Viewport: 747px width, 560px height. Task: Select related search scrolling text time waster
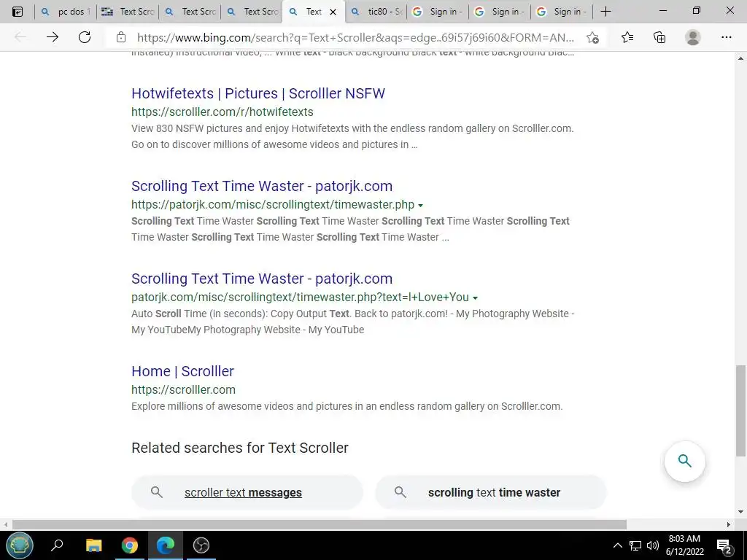[491, 492]
